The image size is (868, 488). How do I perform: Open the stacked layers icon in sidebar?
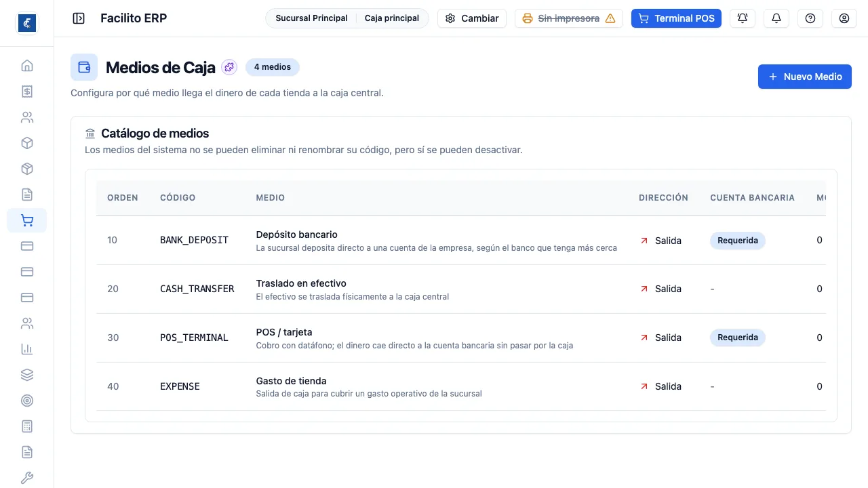coord(27,375)
